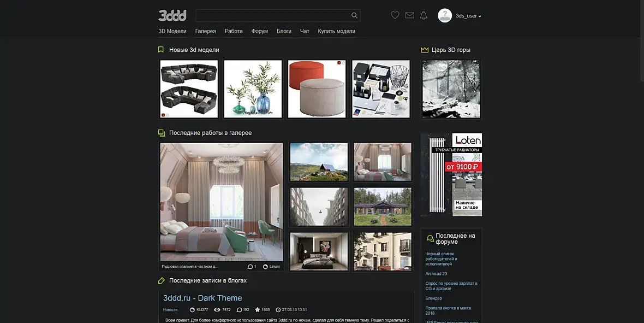Click the comments icon showing 192
Screen dimensions: 644x323
240,310
